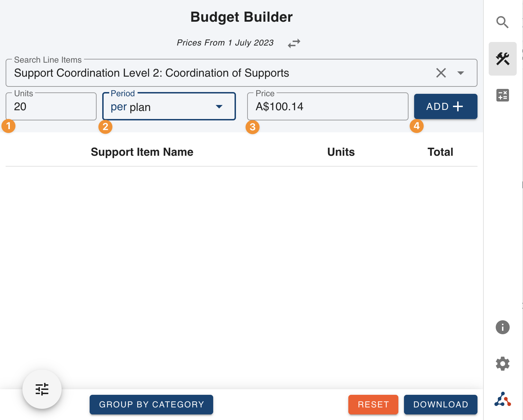The image size is (523, 420).
Task: Click the app logo at sidebar bottom
Action: point(502,399)
